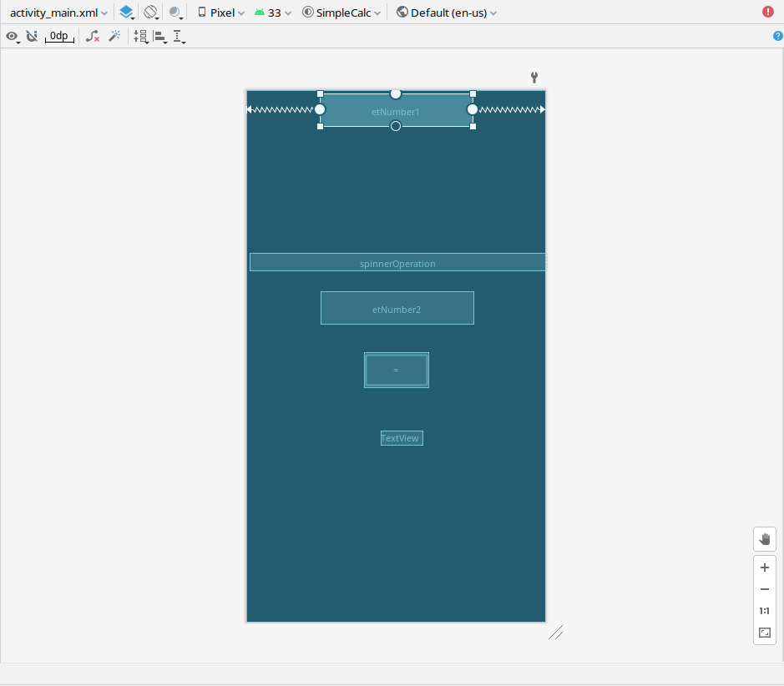Reset canvas zoom to 1:1
This screenshot has height=686, width=784.
(764, 610)
